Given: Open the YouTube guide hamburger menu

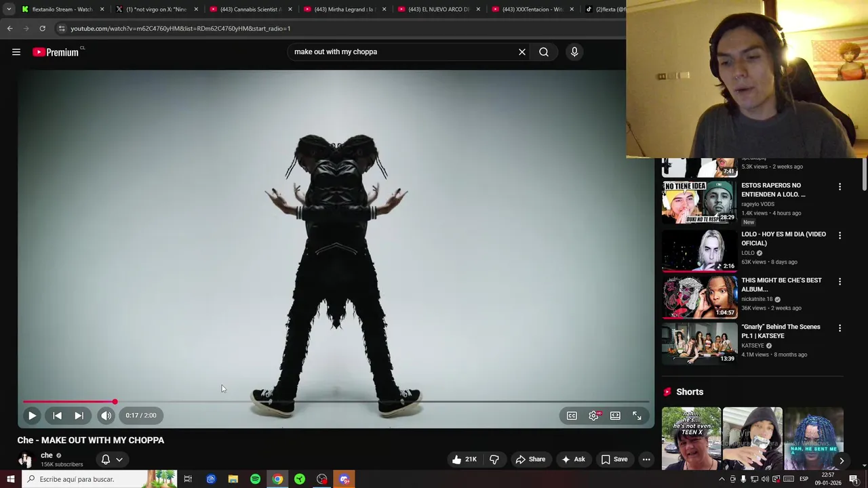Looking at the screenshot, I should [16, 52].
